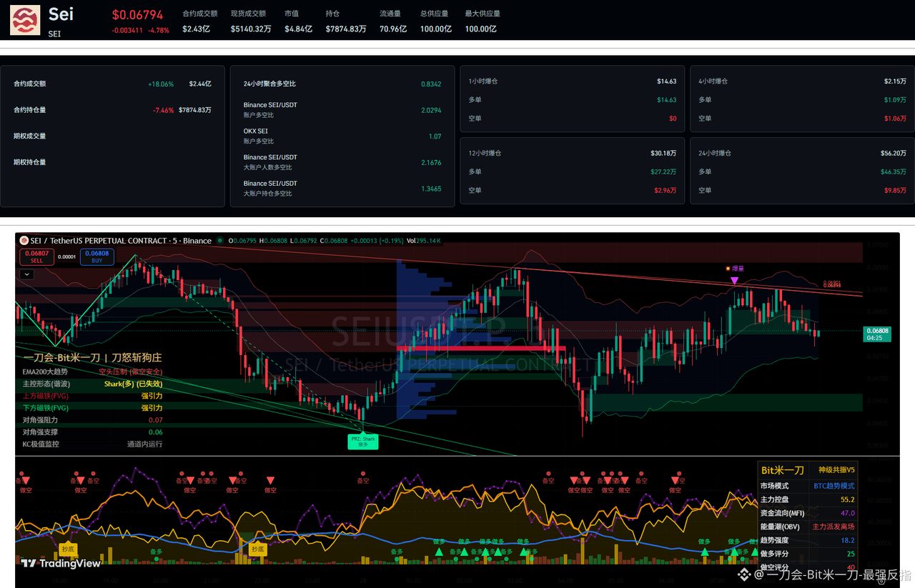The height and width of the screenshot is (588, 915).
Task: Click the 24小时爆仓 total $56.20万
Action: [x=894, y=153]
